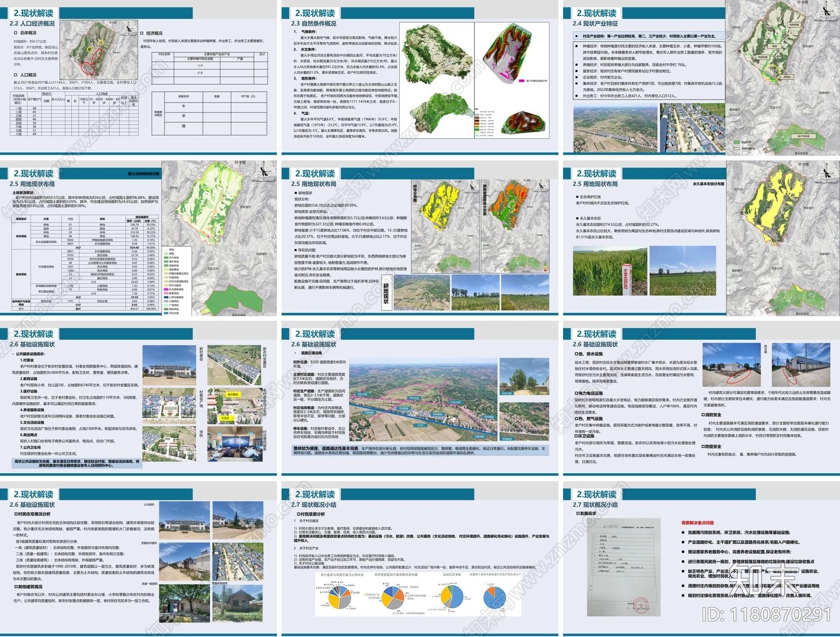Select the heading "2.2 人口经济概况"
The width and height of the screenshot is (840, 637).
point(32,24)
